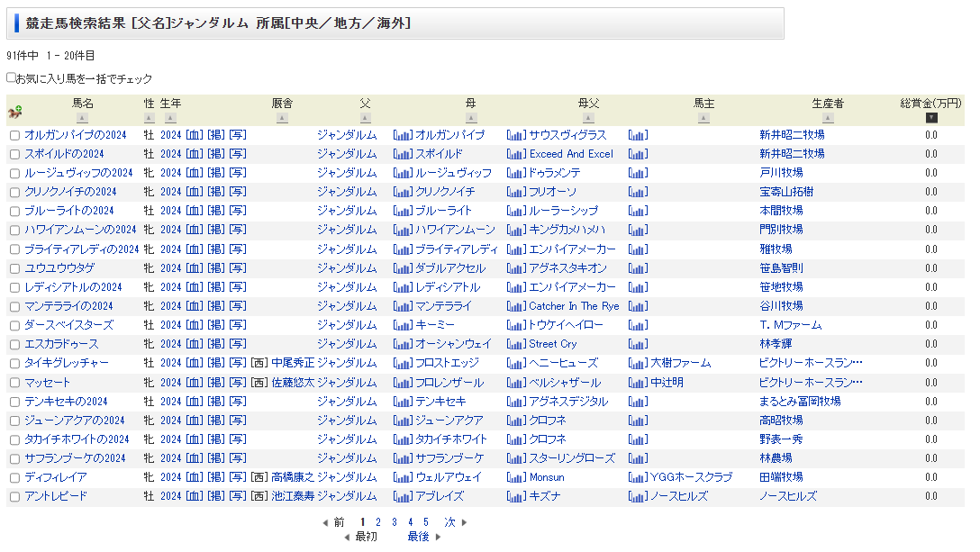Click the sort arrow under 生産者
Viewport: 980px width, 552px height.
827,118
